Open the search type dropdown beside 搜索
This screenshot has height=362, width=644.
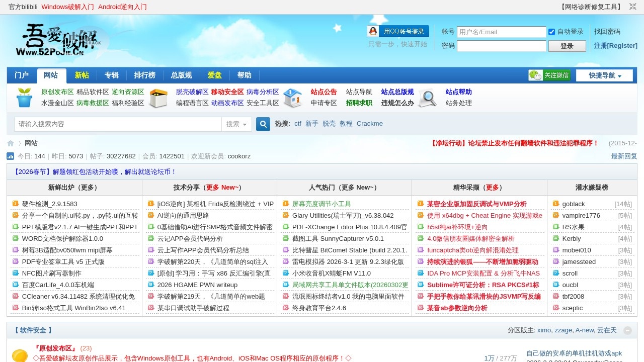pos(236,124)
